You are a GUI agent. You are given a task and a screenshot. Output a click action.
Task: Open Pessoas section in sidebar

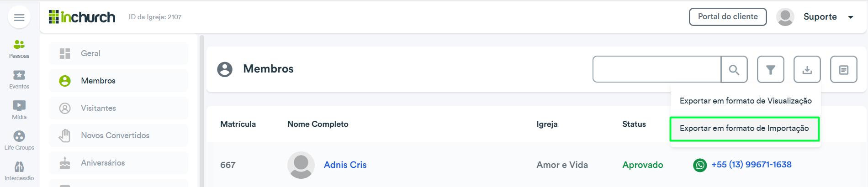tap(19, 49)
